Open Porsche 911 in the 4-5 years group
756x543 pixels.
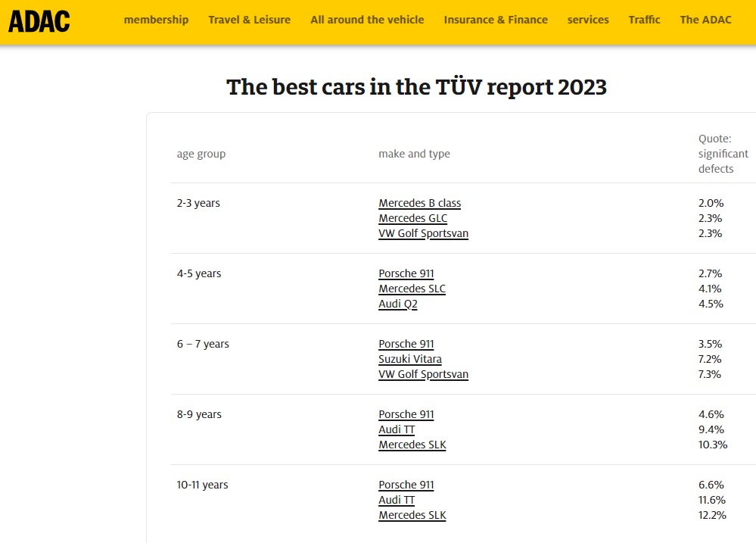[x=406, y=273]
